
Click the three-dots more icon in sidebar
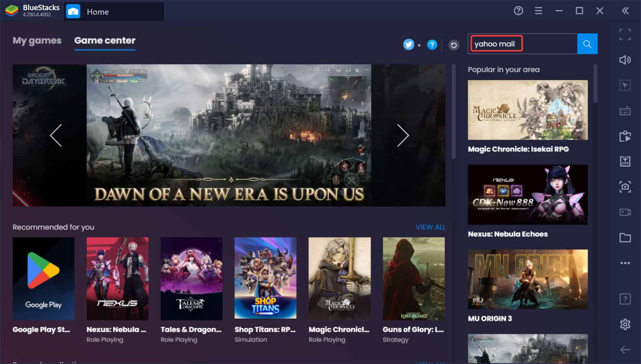click(x=625, y=263)
